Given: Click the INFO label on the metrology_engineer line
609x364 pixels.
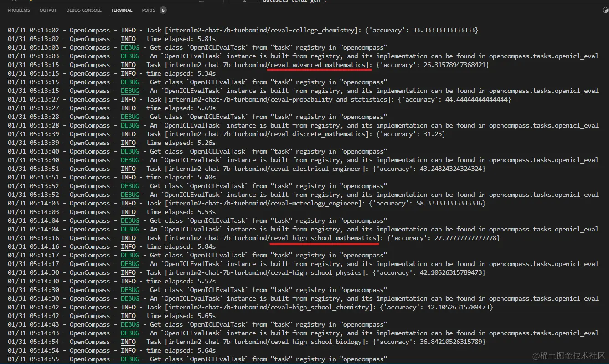Looking at the screenshot, I should click(128, 203).
